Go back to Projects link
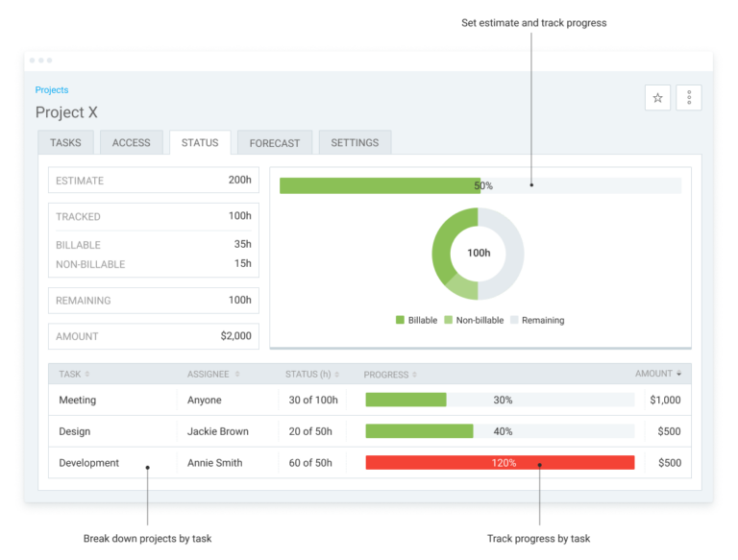Image resolution: width=738 pixels, height=560 pixels. 52,90
